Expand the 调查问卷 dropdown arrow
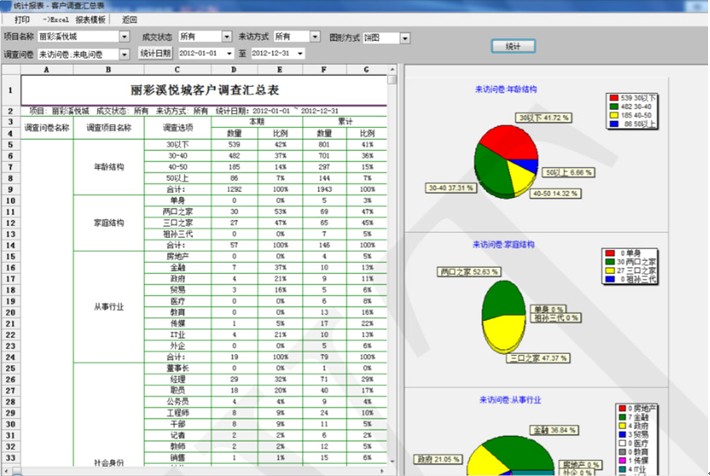This screenshot has width=710, height=476. (x=124, y=54)
